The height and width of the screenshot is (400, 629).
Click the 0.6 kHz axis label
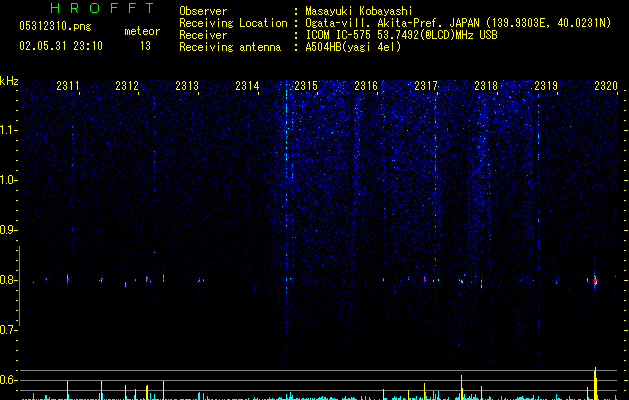9,380
